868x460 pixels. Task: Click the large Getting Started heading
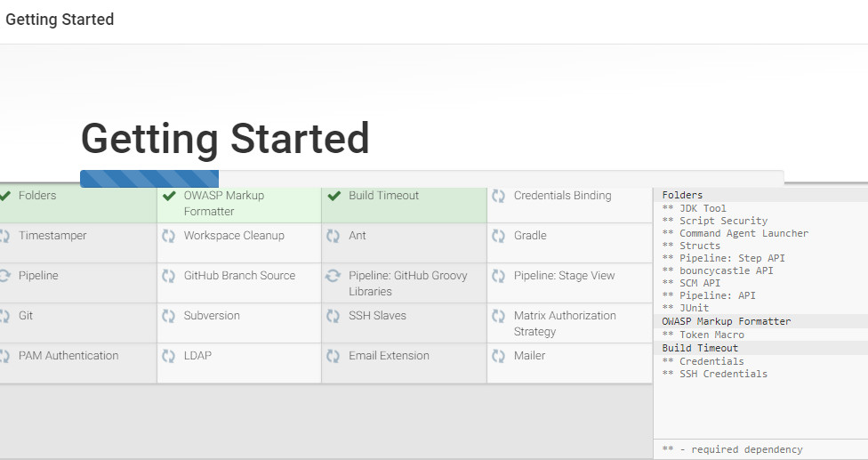point(225,139)
